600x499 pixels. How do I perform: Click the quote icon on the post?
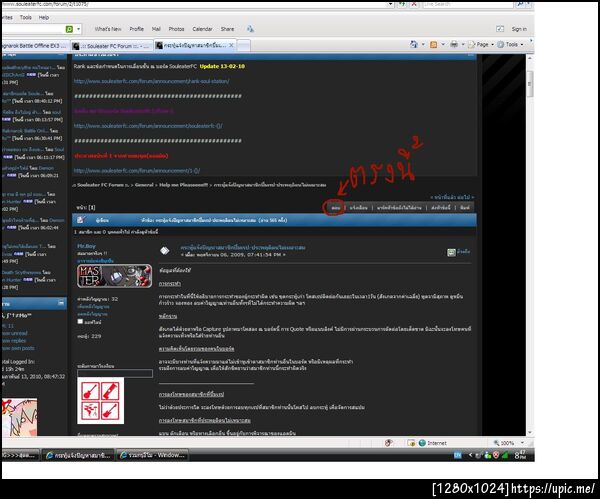click(452, 252)
